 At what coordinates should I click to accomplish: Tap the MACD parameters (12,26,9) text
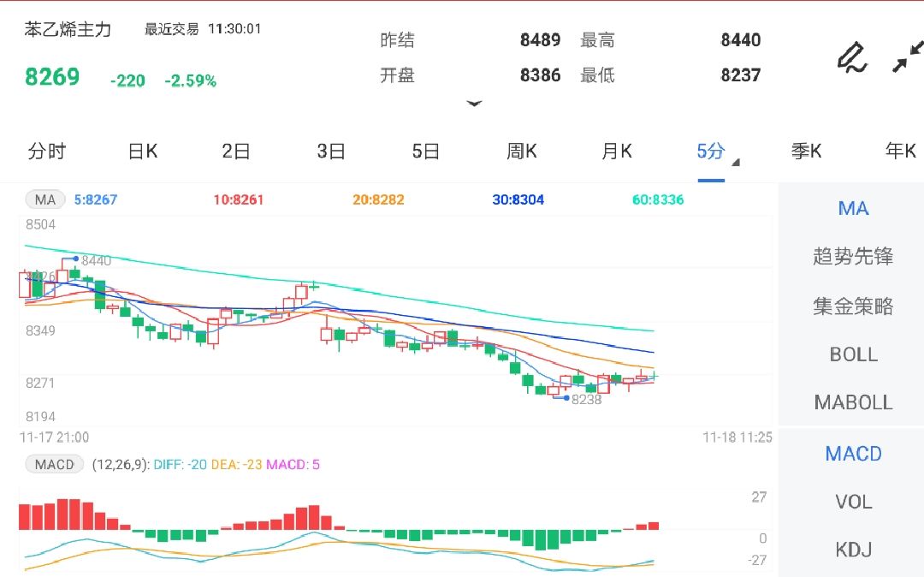tap(121, 465)
